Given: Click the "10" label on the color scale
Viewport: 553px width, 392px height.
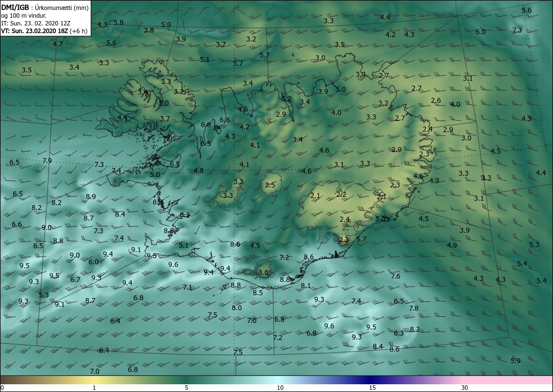Looking at the screenshot, I should (x=280, y=388).
